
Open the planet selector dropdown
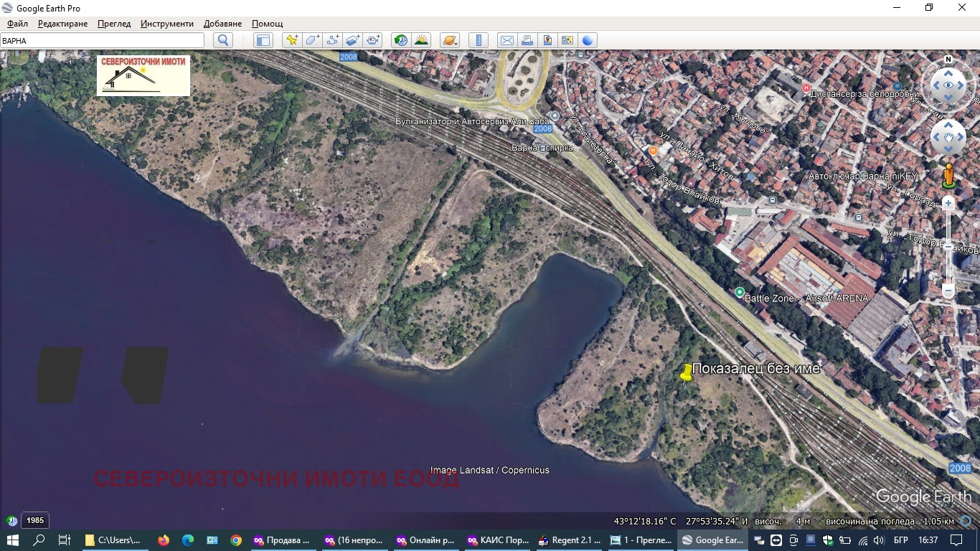tap(449, 40)
